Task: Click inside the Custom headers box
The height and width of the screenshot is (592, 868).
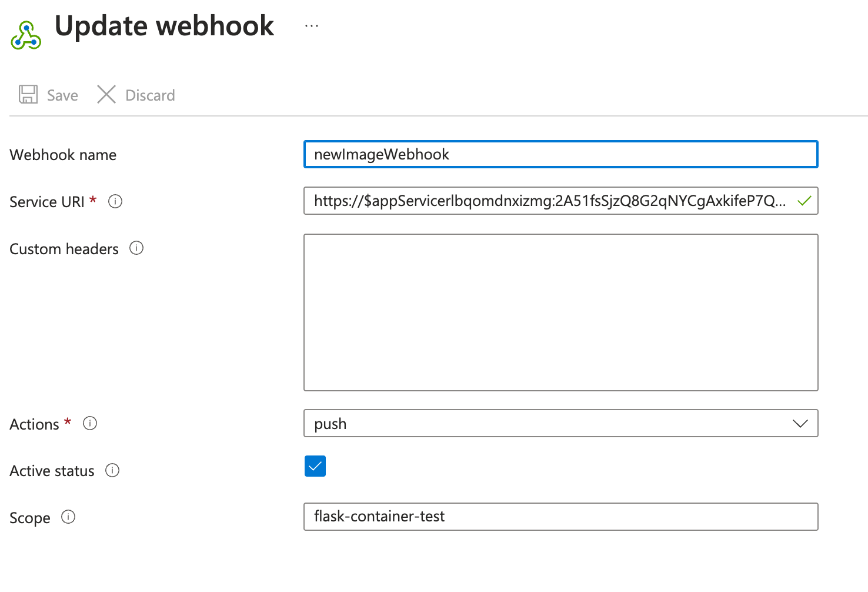Action: tap(559, 312)
